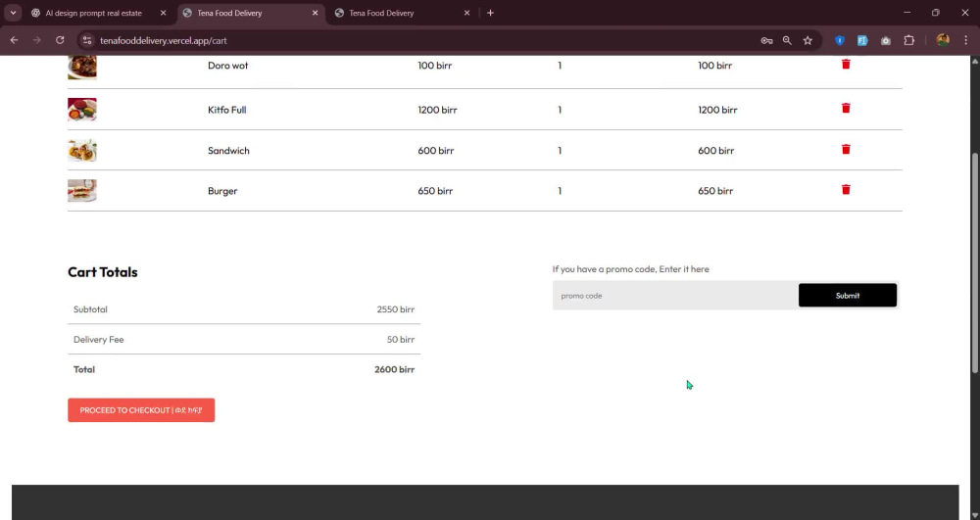Open the Extensions puzzle icon
980x520 pixels.
pos(908,40)
